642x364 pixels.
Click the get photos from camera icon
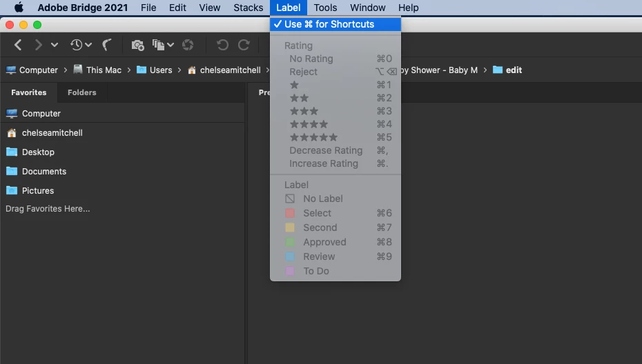pyautogui.click(x=137, y=45)
